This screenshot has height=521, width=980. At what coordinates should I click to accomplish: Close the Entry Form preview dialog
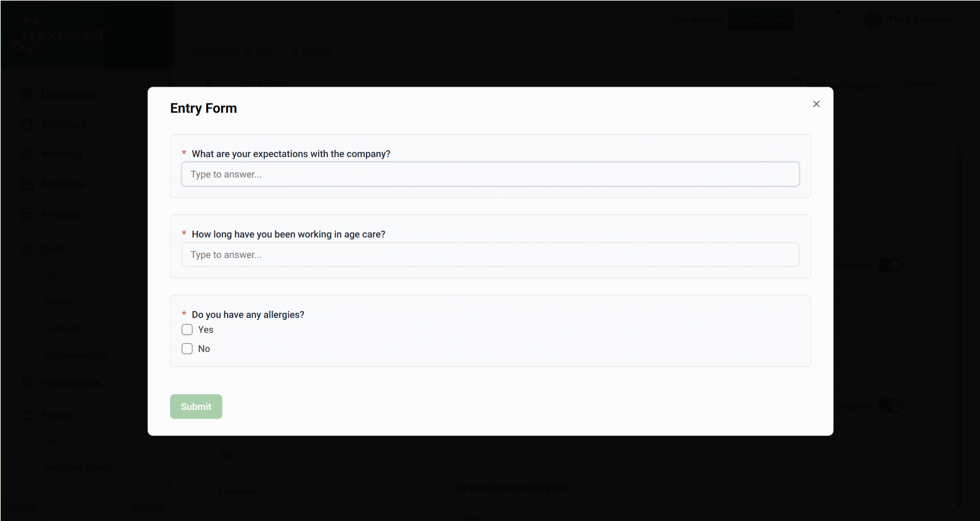pyautogui.click(x=816, y=104)
